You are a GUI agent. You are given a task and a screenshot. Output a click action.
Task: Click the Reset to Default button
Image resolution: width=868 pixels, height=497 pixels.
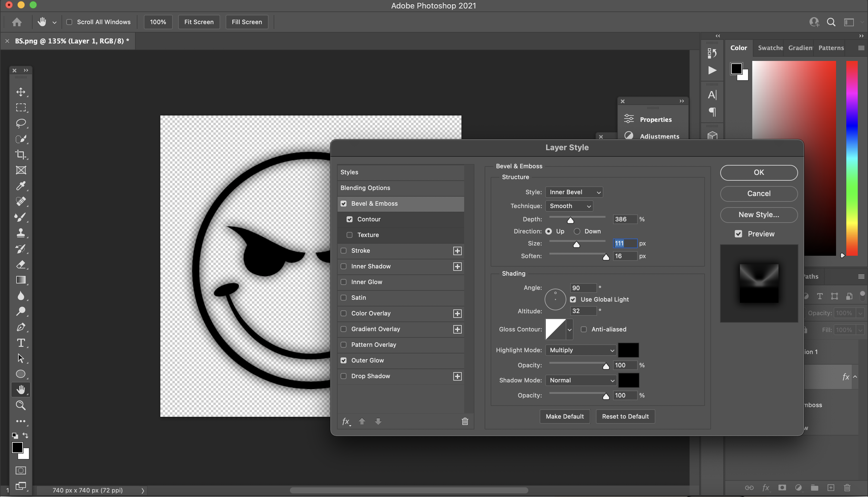(625, 416)
